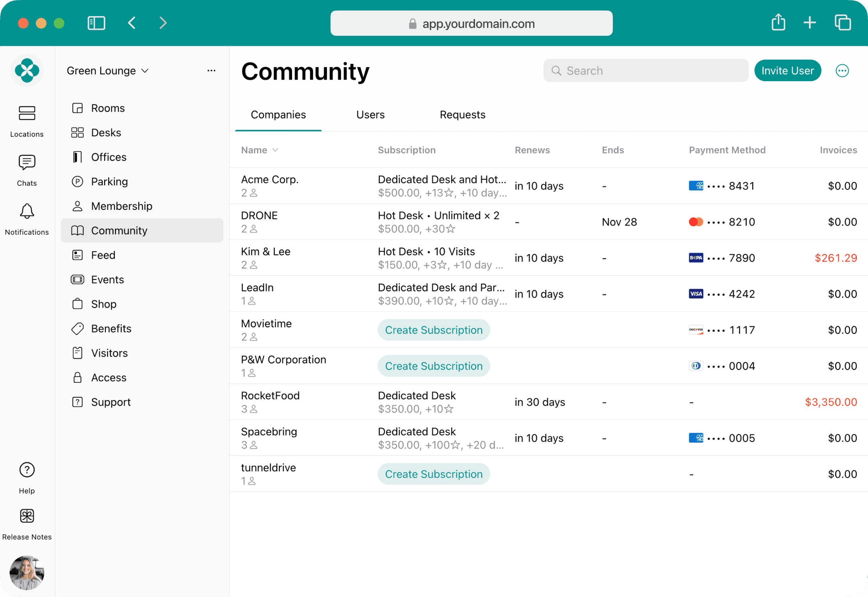Go forward with browser forward arrow
Image resolution: width=868 pixels, height=597 pixels.
(163, 23)
